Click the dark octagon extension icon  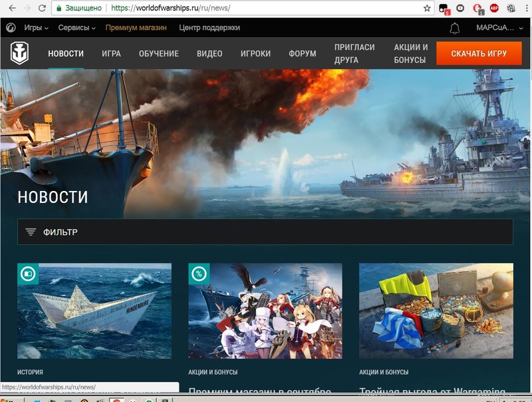click(x=460, y=8)
